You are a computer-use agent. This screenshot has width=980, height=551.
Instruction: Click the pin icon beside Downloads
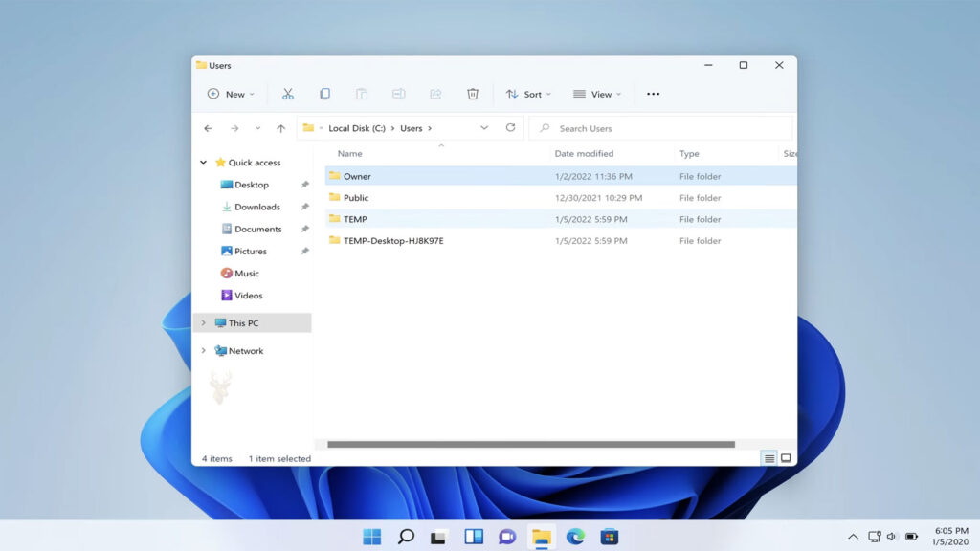(x=305, y=207)
